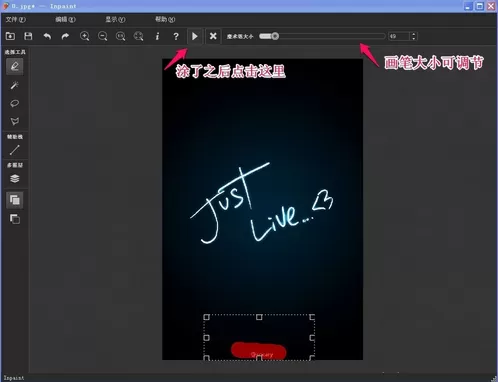Save the image with the floppy disk icon
The width and height of the screenshot is (498, 382).
coord(28,36)
